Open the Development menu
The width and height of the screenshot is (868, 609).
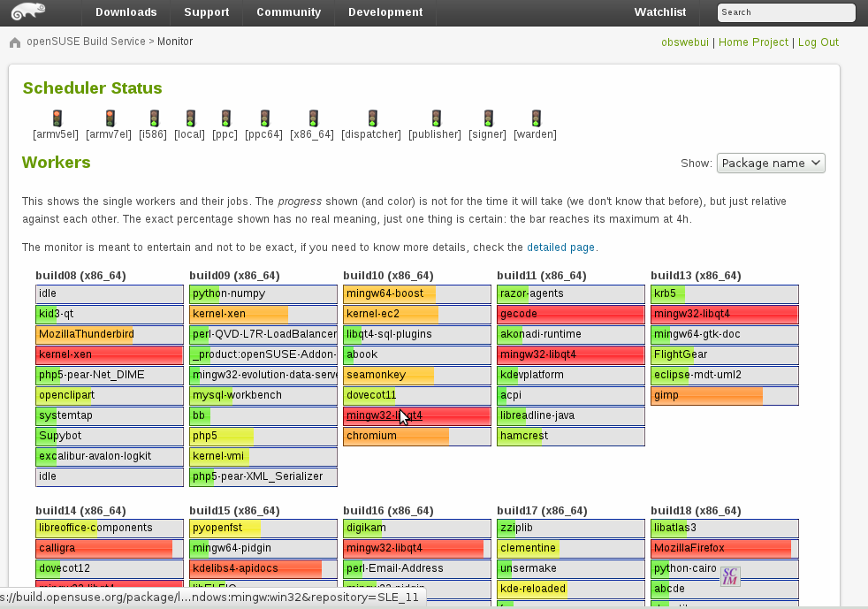pyautogui.click(x=385, y=12)
